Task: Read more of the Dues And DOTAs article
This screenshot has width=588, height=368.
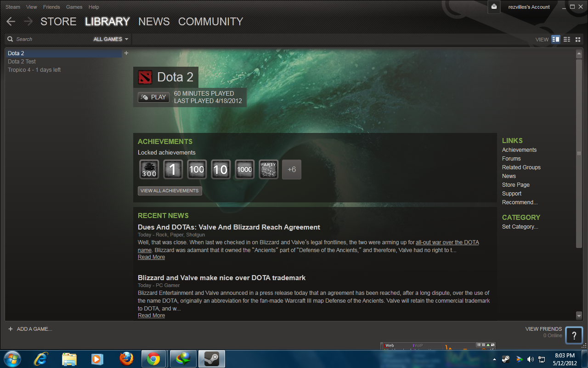Action: pos(151,257)
